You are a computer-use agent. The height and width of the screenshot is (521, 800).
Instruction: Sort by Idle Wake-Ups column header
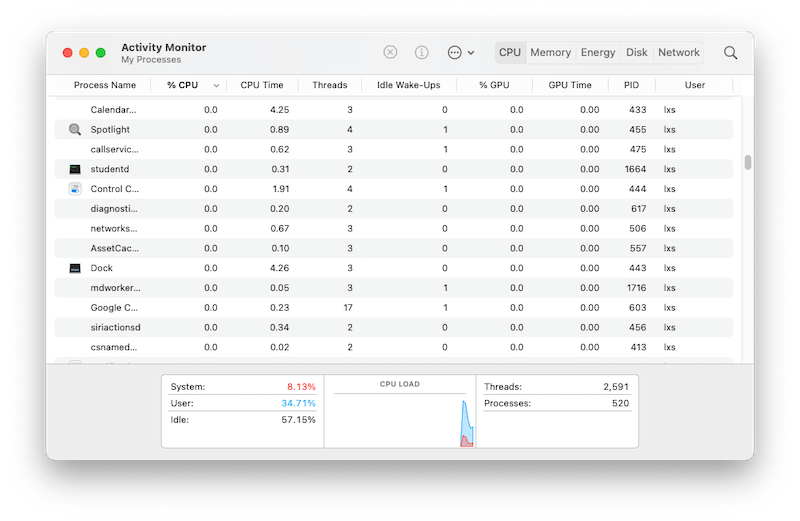pos(409,85)
